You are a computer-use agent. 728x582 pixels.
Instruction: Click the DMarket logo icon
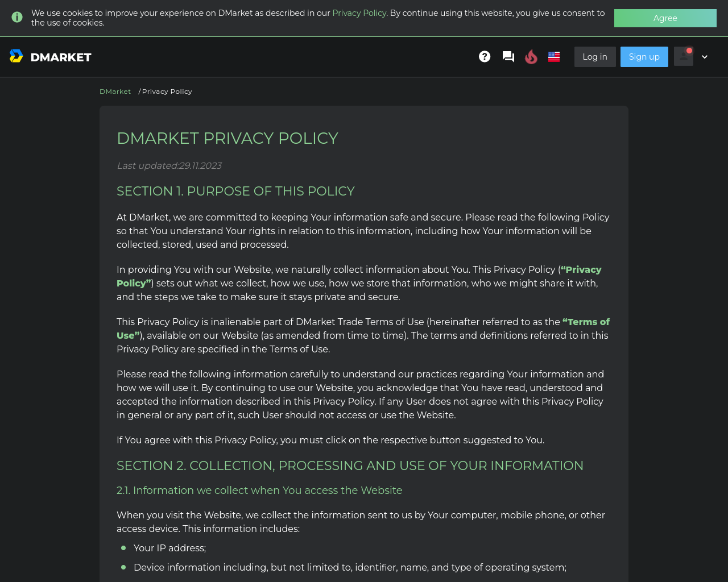(16, 56)
